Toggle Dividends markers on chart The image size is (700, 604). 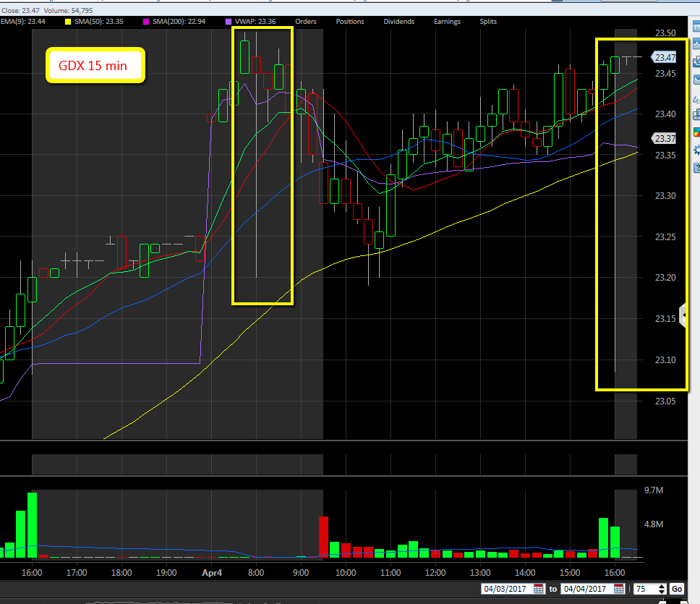point(398,22)
